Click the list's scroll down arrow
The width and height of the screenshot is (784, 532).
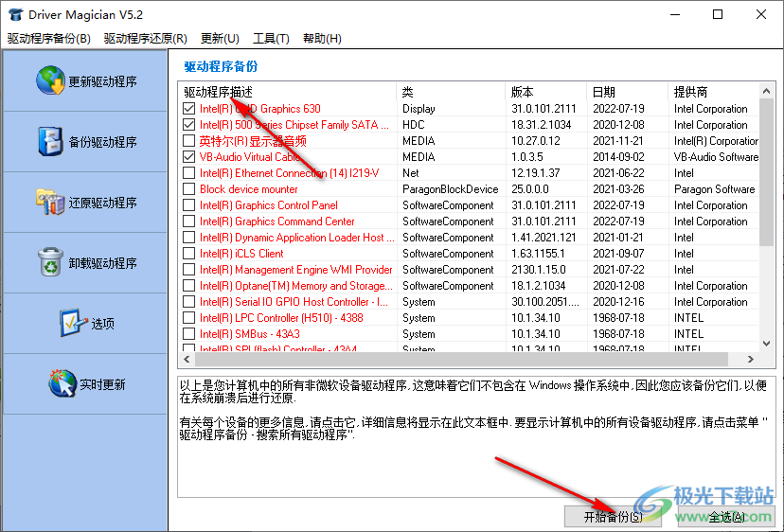click(767, 344)
